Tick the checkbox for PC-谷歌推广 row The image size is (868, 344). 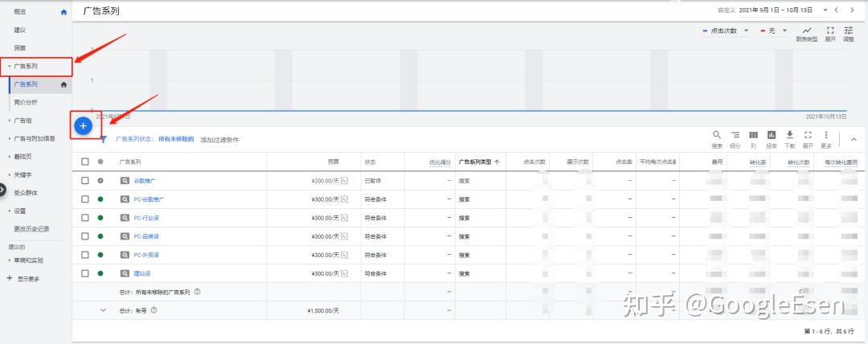pyautogui.click(x=84, y=199)
